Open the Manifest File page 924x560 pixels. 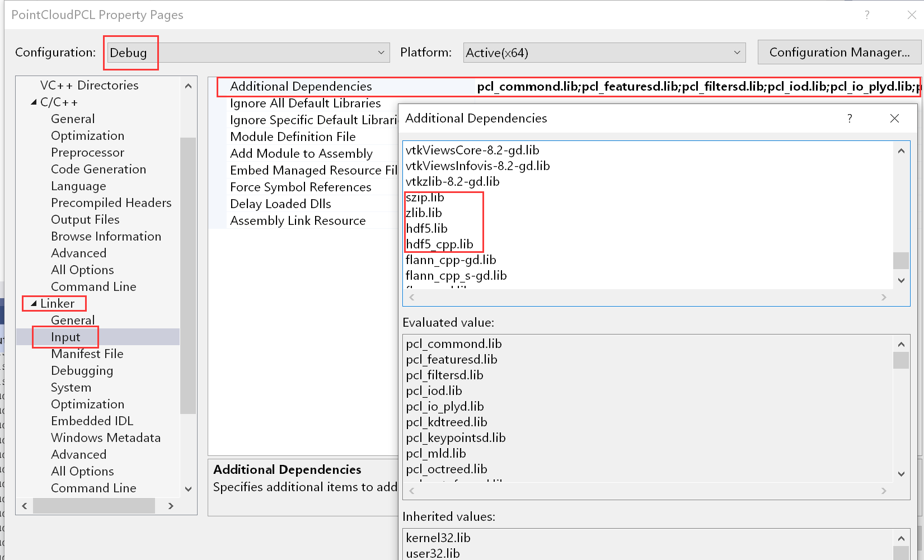(87, 354)
